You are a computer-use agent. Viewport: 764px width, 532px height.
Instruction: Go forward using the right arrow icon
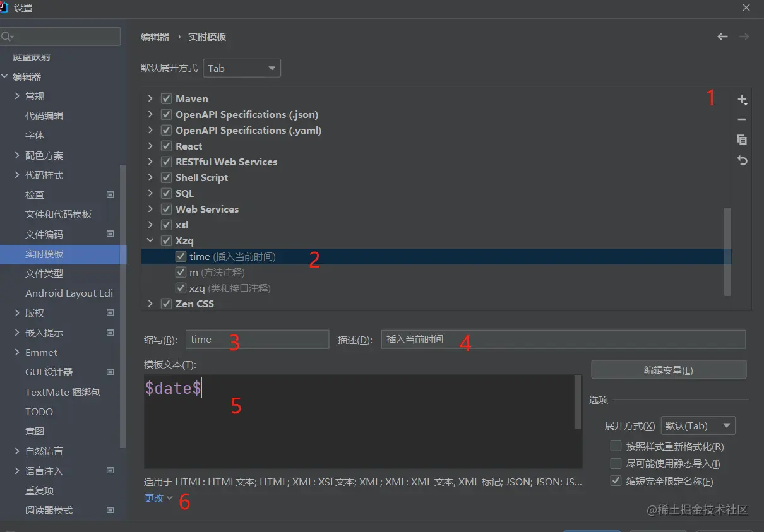(744, 37)
